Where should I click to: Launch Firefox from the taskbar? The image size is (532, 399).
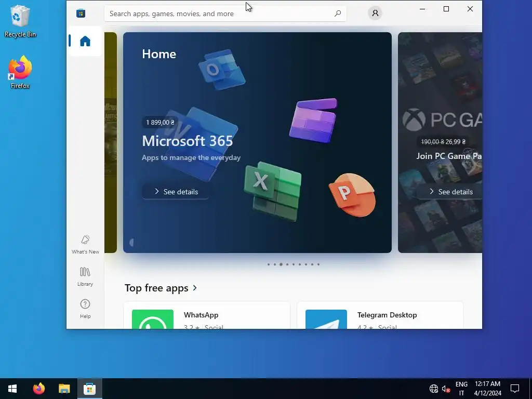pos(38,389)
